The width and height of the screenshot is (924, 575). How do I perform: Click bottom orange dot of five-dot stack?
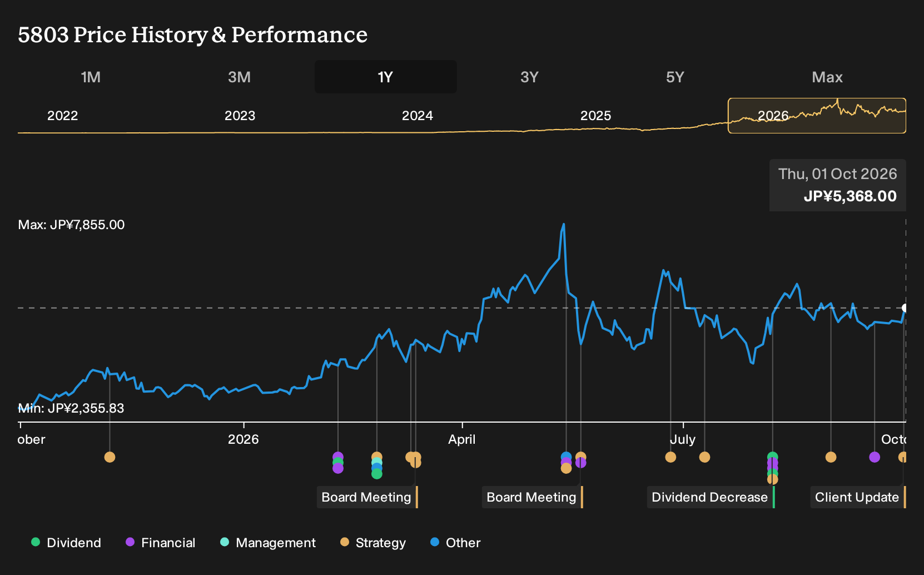point(772,479)
